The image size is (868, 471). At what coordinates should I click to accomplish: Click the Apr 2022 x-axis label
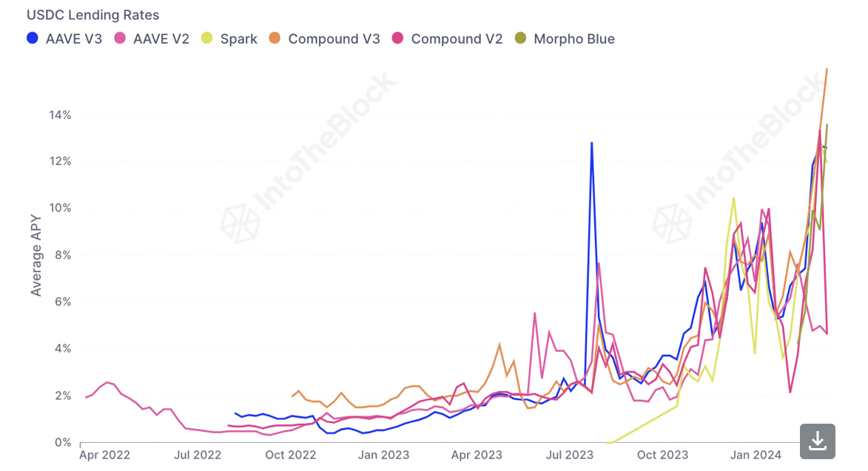click(x=104, y=455)
